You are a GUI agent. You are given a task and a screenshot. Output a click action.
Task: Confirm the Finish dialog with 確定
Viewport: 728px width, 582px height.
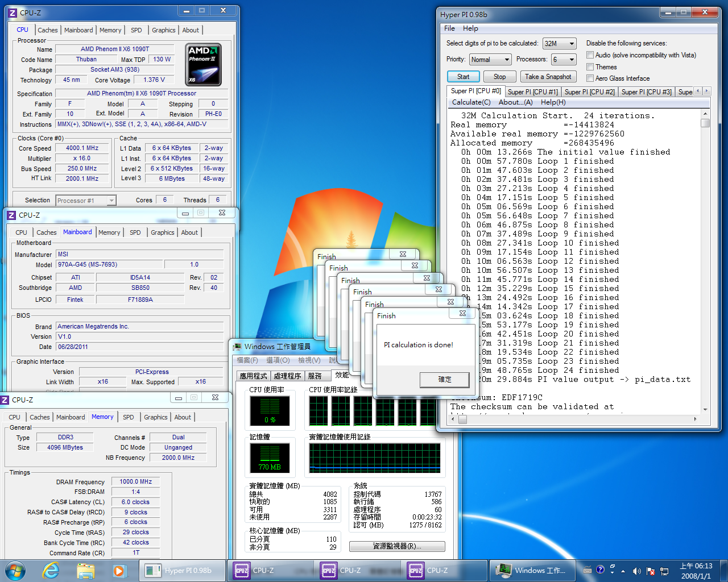(445, 379)
